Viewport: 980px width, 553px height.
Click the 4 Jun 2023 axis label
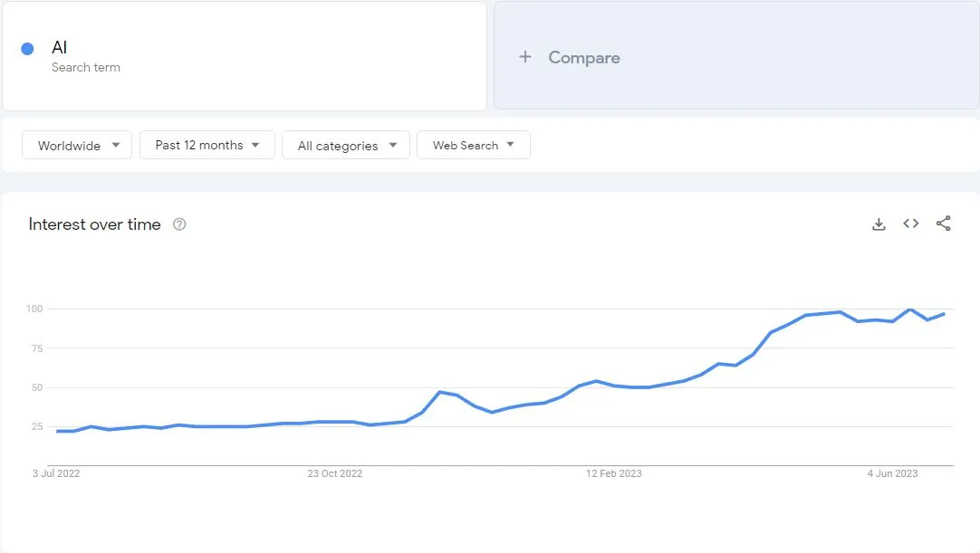(x=892, y=473)
